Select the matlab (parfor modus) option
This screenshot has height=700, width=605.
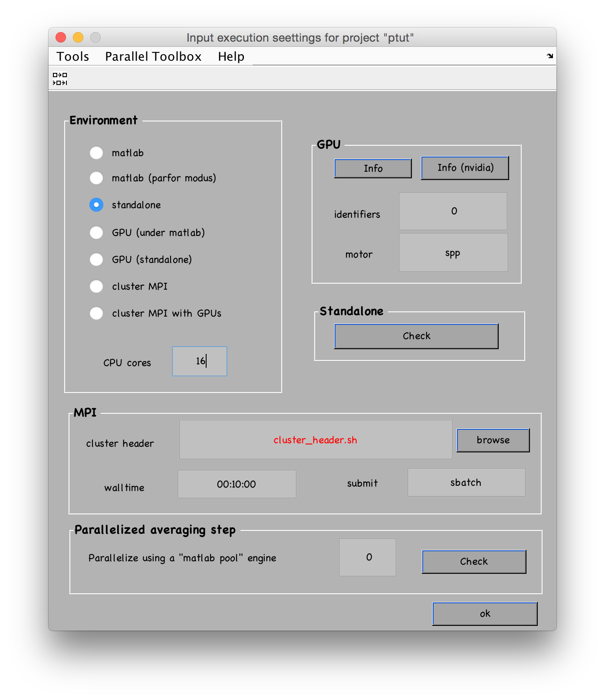96,178
